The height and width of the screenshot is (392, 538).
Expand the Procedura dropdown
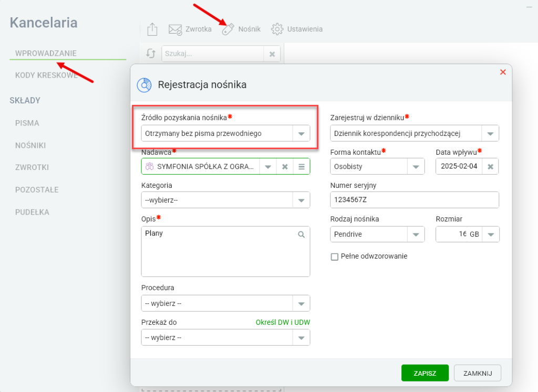(x=301, y=304)
